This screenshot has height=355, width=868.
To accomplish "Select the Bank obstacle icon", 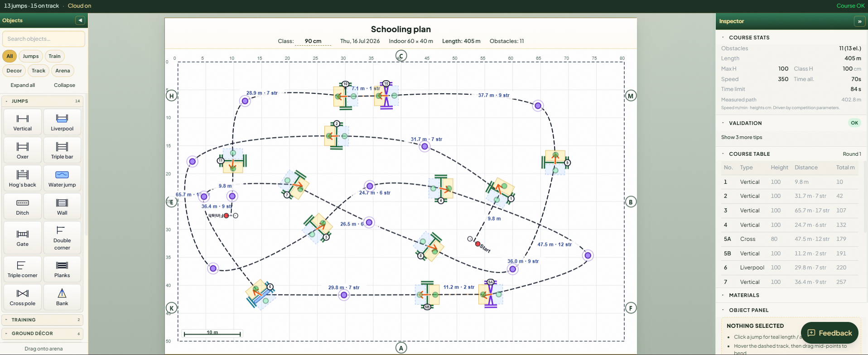I will coord(62,297).
